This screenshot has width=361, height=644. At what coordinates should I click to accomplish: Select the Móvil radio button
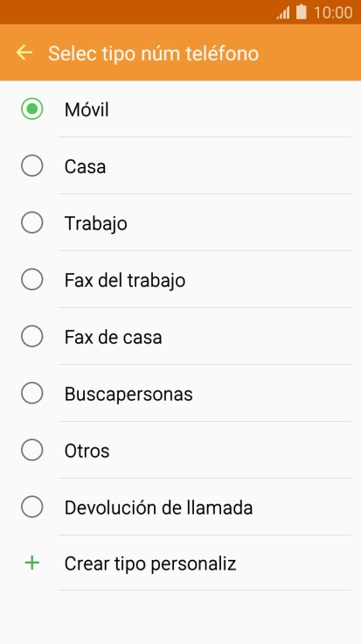tap(32, 108)
